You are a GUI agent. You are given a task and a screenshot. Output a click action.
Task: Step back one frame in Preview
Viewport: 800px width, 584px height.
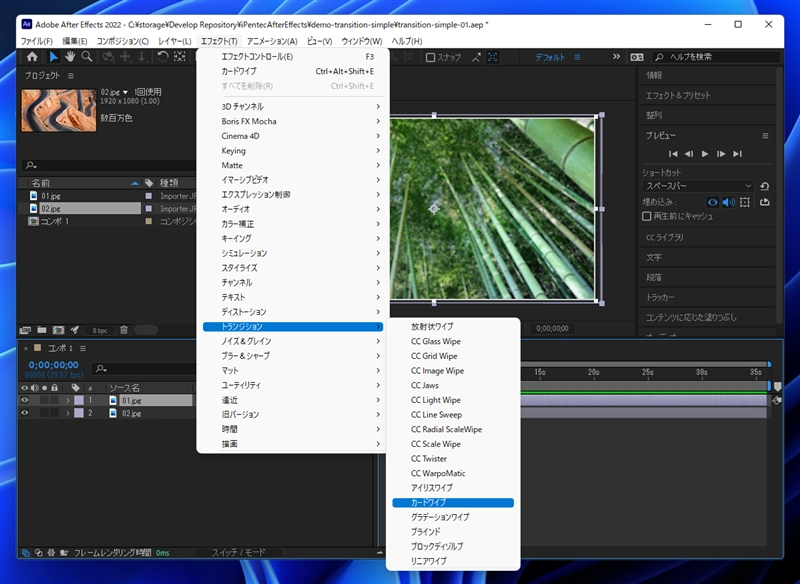(x=689, y=154)
